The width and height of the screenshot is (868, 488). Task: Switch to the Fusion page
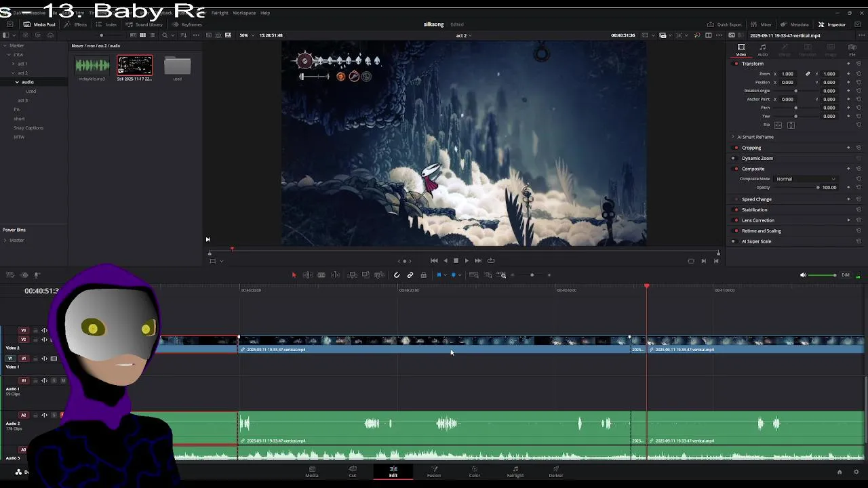click(x=434, y=472)
